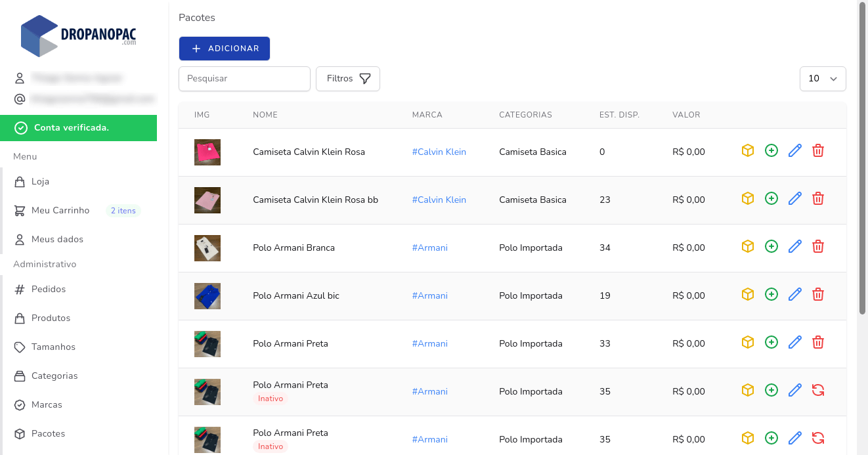Follow #Armani link for Polo Armani Azul bic
Screen dimensions: 868x455
point(430,295)
